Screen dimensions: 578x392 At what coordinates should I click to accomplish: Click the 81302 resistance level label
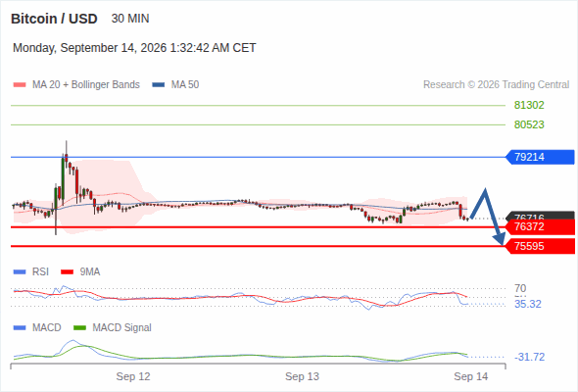coord(529,105)
